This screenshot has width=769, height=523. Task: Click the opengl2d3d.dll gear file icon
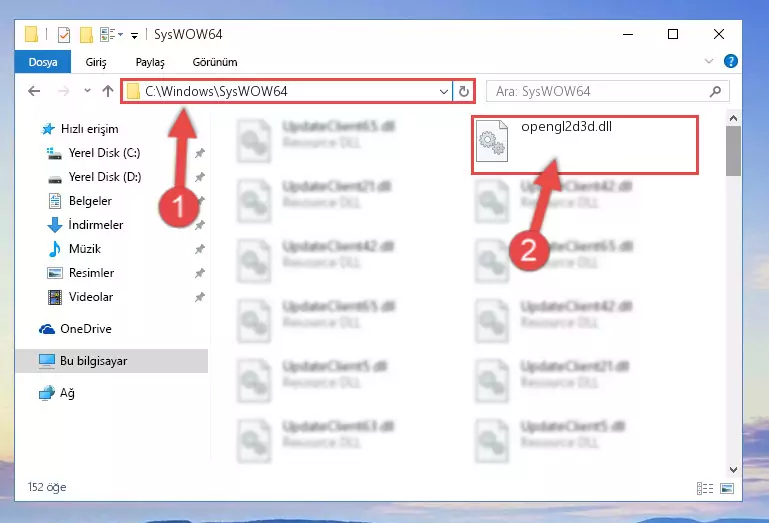coord(492,141)
